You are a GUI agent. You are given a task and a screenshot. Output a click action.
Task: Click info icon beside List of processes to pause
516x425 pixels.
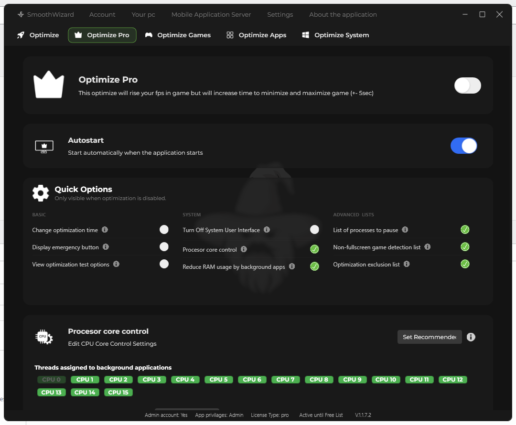(405, 230)
